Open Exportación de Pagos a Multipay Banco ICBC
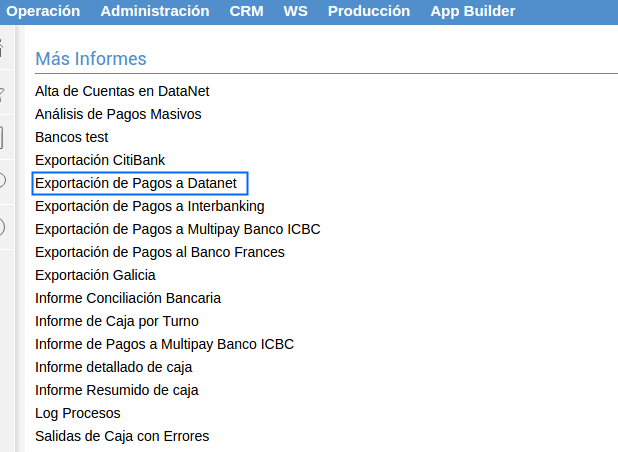Image resolution: width=618 pixels, height=452 pixels. pyautogui.click(x=178, y=229)
